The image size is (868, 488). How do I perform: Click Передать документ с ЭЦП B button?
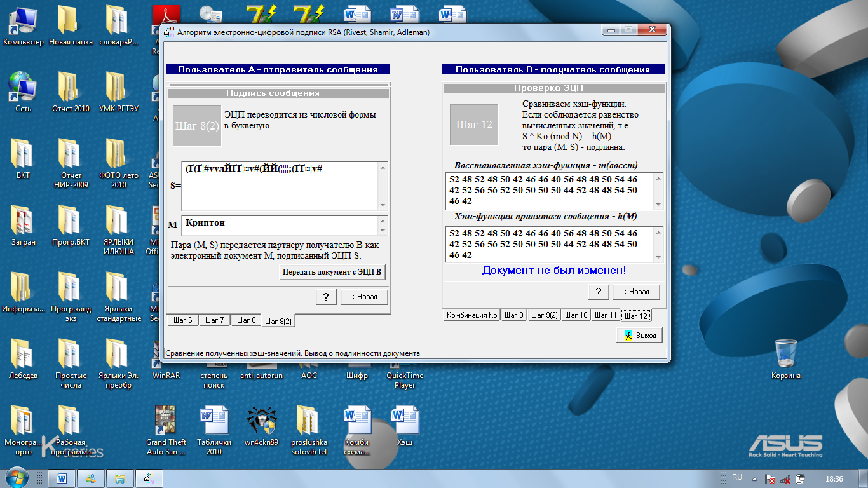coord(332,273)
